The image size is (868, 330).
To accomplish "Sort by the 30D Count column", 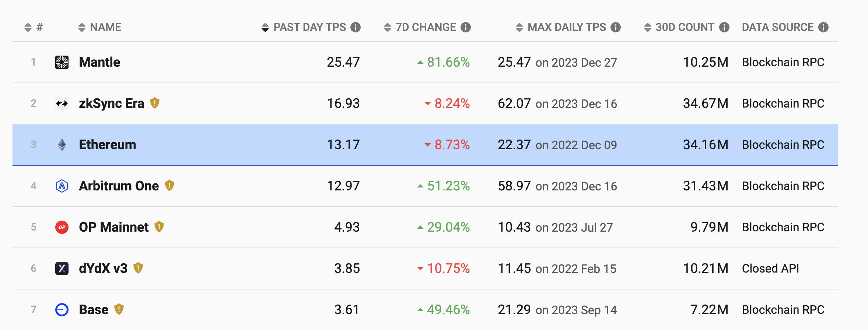I will pos(685,27).
